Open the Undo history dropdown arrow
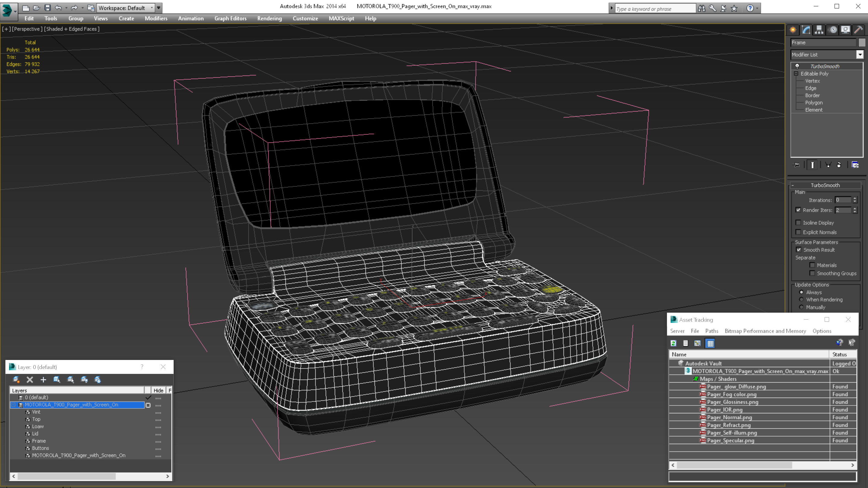The image size is (868, 488). point(66,8)
